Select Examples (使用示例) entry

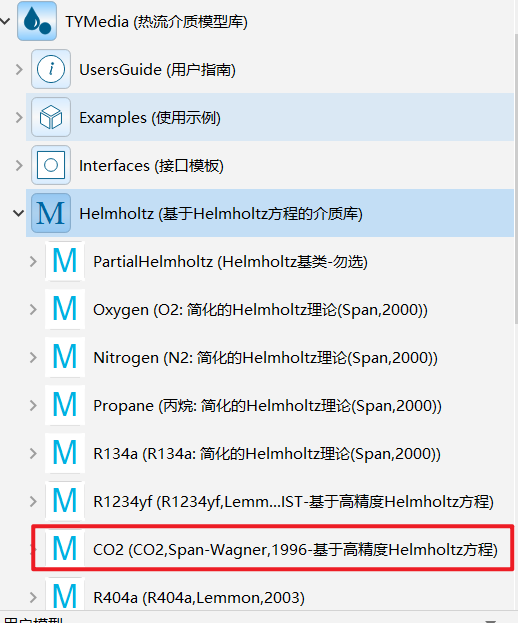150,118
